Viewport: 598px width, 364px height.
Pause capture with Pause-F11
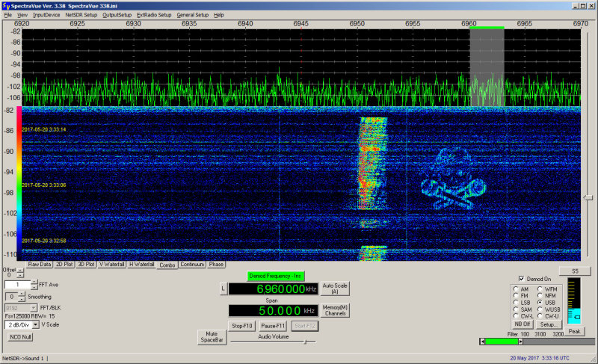[x=273, y=326]
